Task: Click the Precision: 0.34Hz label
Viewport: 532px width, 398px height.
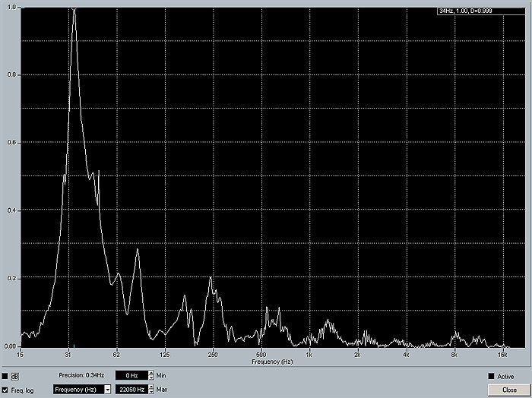Action: point(82,375)
